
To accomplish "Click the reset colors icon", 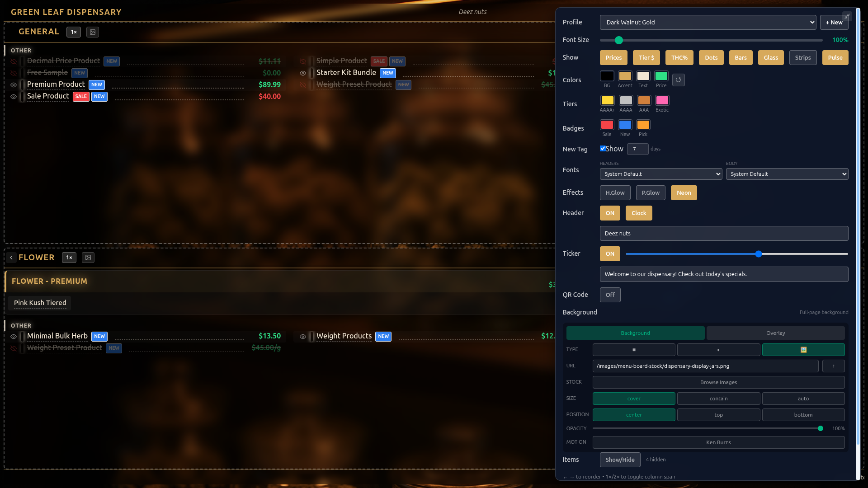I will (679, 80).
